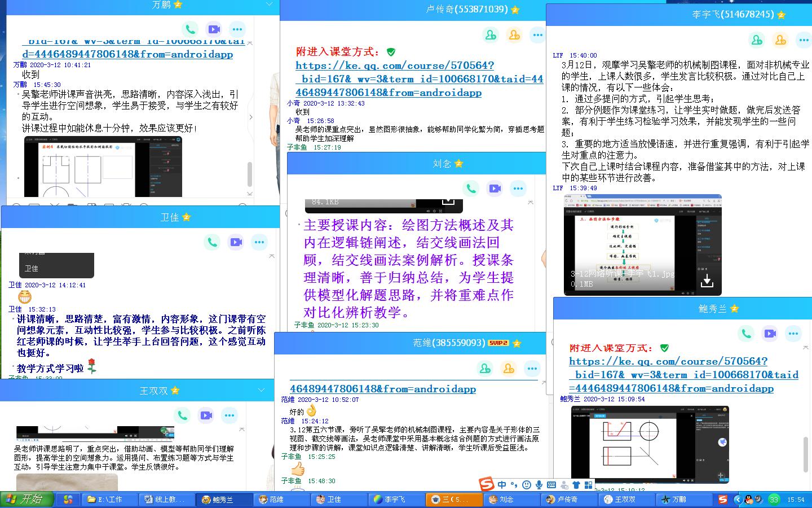The height and width of the screenshot is (508, 812).
Task: Click the system clock showing 15:54
Action: (x=796, y=500)
